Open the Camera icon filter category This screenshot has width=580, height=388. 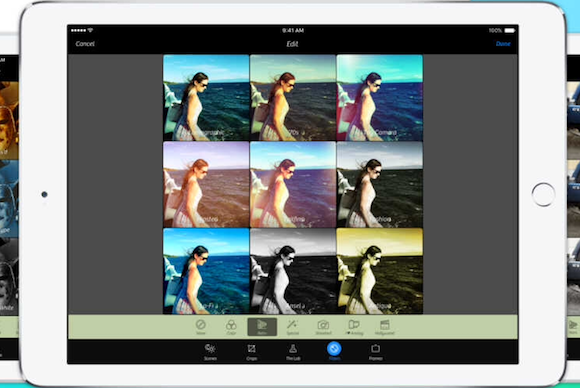coord(323,327)
